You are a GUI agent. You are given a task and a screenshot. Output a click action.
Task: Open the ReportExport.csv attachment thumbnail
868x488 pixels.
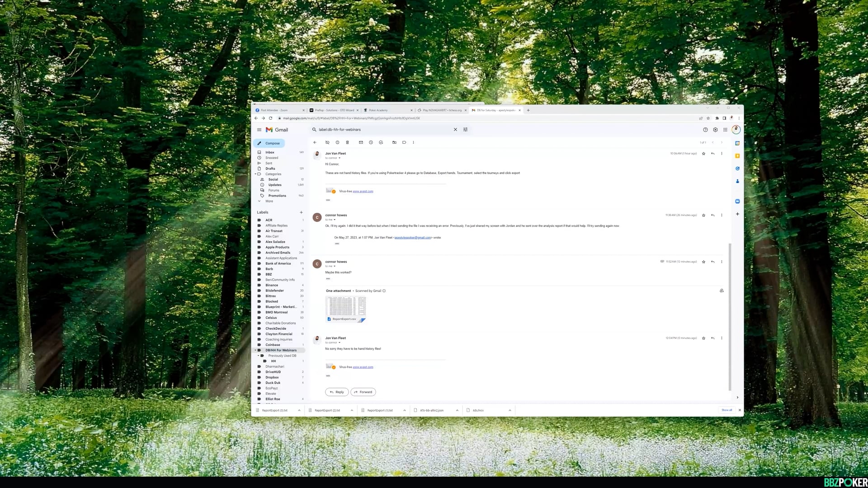tap(346, 307)
